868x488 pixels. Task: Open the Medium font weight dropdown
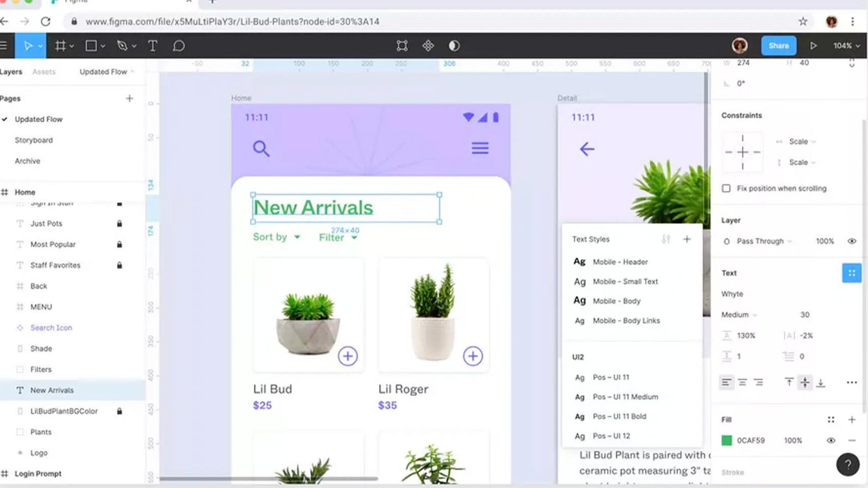(x=738, y=315)
